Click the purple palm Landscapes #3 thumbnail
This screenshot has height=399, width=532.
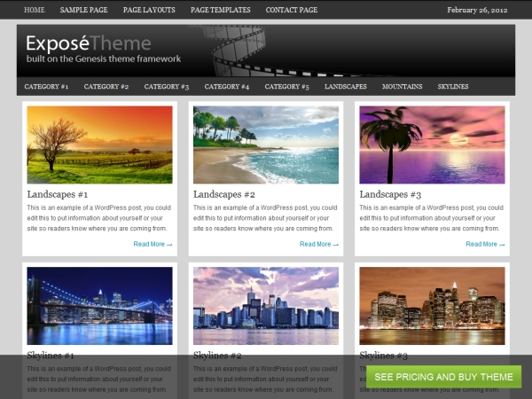pos(433,145)
